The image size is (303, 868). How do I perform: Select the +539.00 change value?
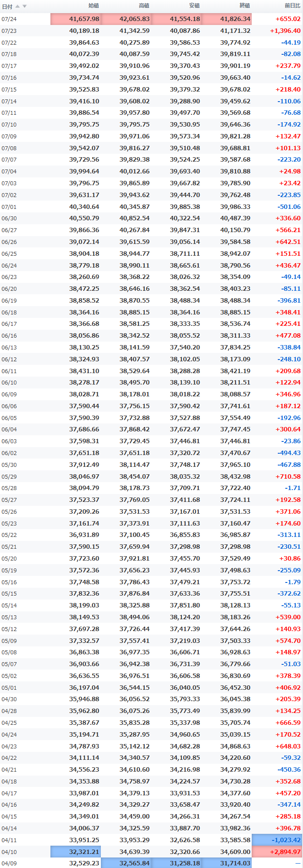(288, 617)
